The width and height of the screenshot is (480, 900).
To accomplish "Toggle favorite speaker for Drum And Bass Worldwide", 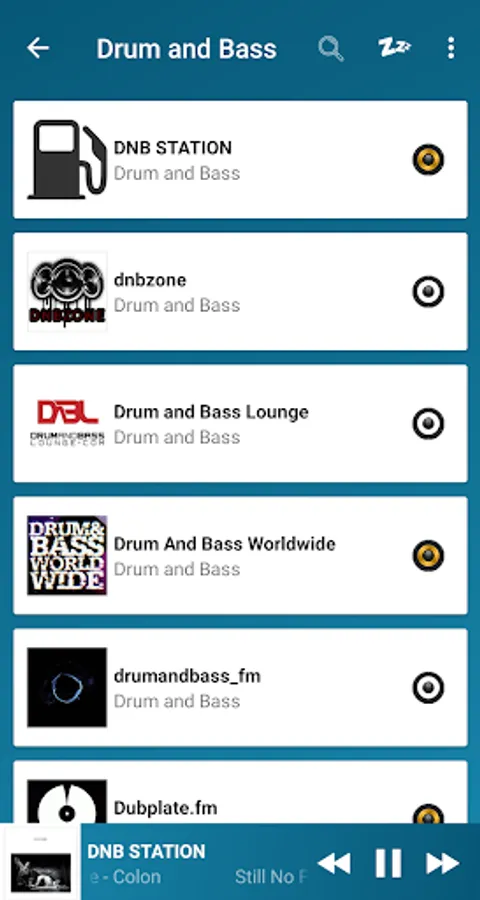I will tap(428, 556).
